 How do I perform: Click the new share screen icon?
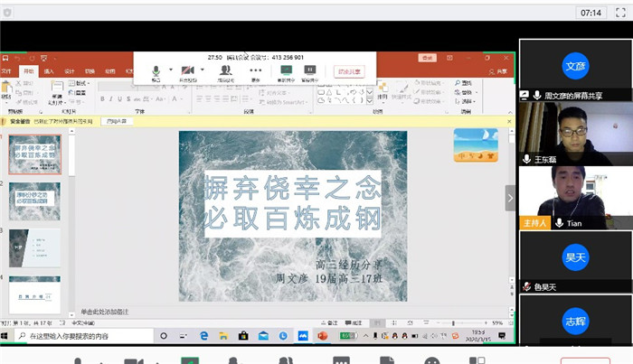[287, 70]
